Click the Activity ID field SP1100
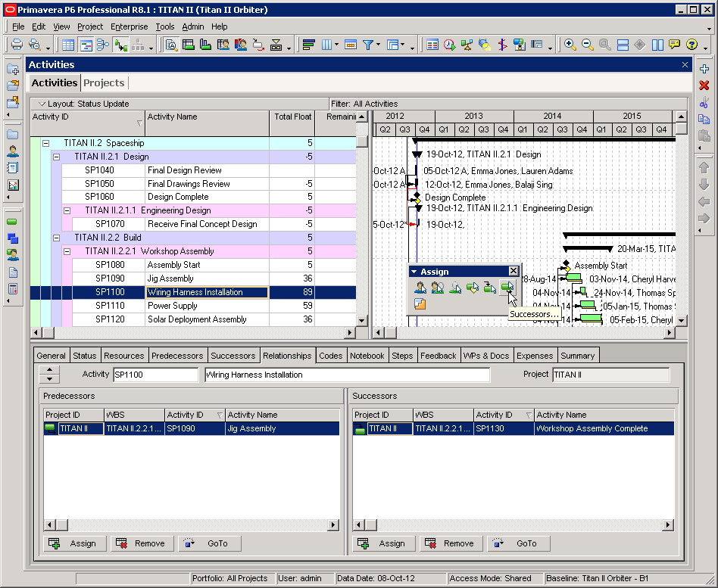Image resolution: width=718 pixels, height=588 pixels. point(156,375)
